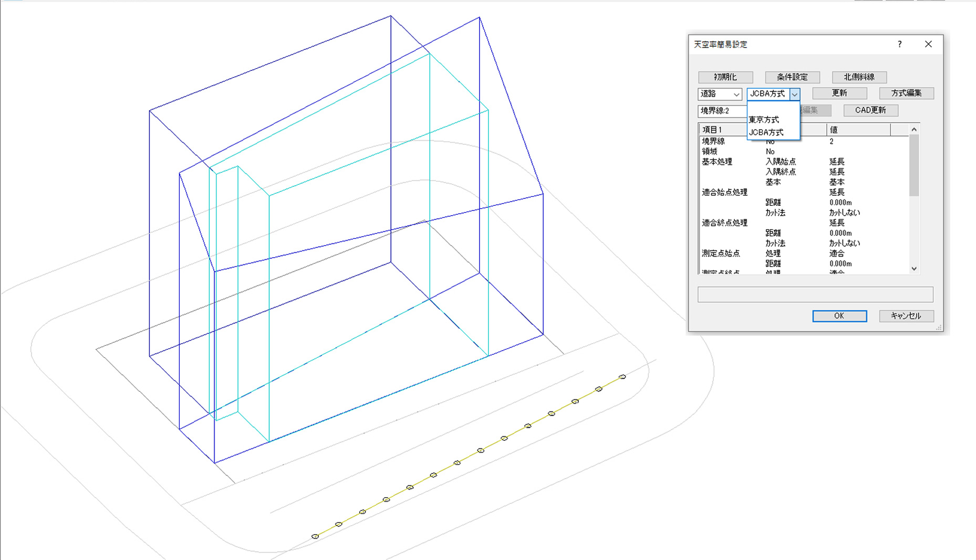Open the 道路 dropdown

coord(720,94)
